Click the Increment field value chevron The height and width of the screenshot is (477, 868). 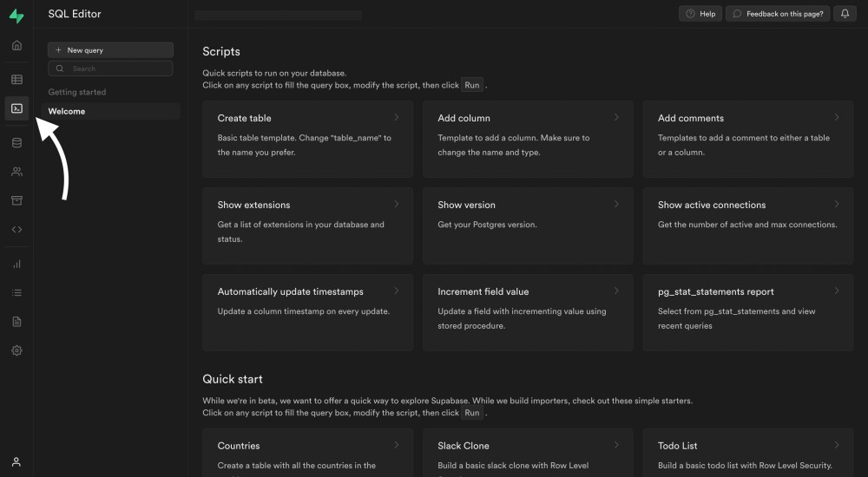click(616, 291)
